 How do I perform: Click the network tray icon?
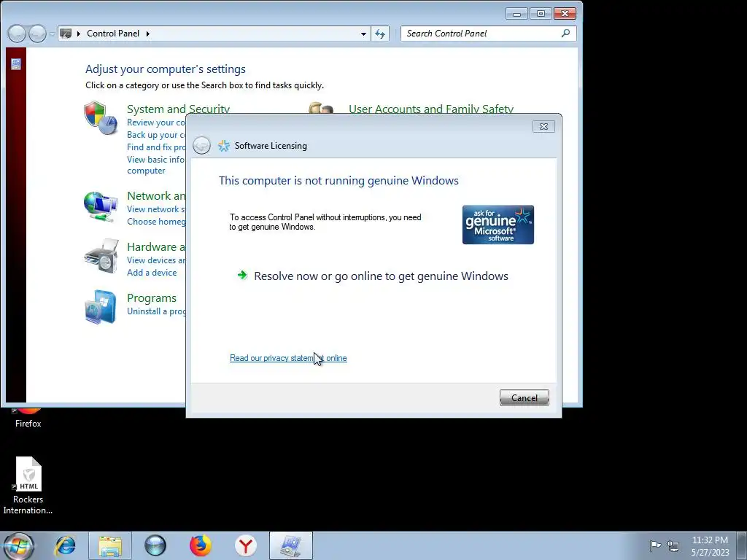pos(673,545)
